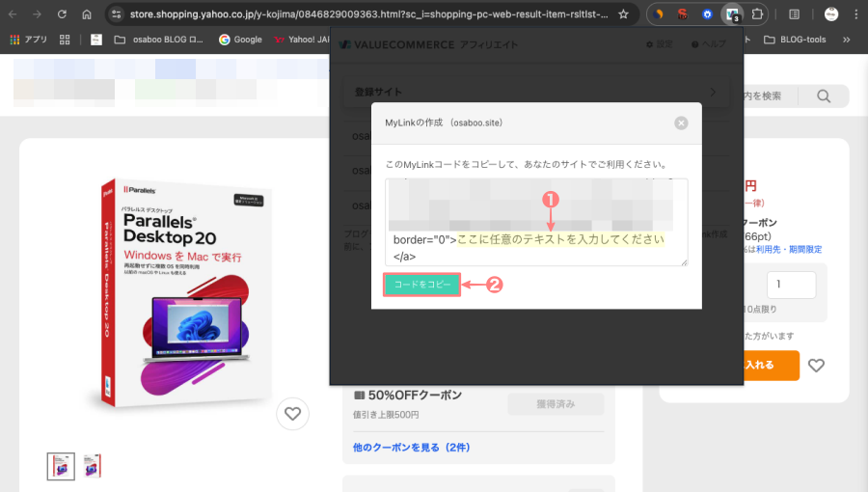Screen dimensions: 868x492
Task: Open the blog favicon bookmark
Action: point(96,40)
